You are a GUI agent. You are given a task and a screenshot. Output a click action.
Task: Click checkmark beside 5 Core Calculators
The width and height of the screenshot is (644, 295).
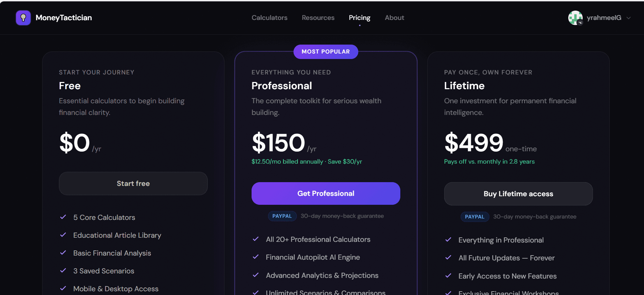pyautogui.click(x=63, y=217)
